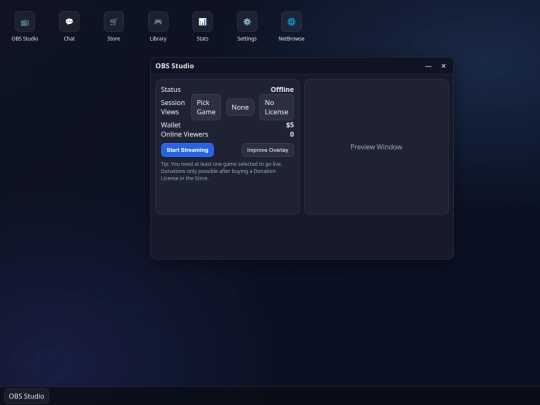Image resolution: width=540 pixels, height=405 pixels.
Task: Click the $5 wallet amount
Action: [290, 125]
